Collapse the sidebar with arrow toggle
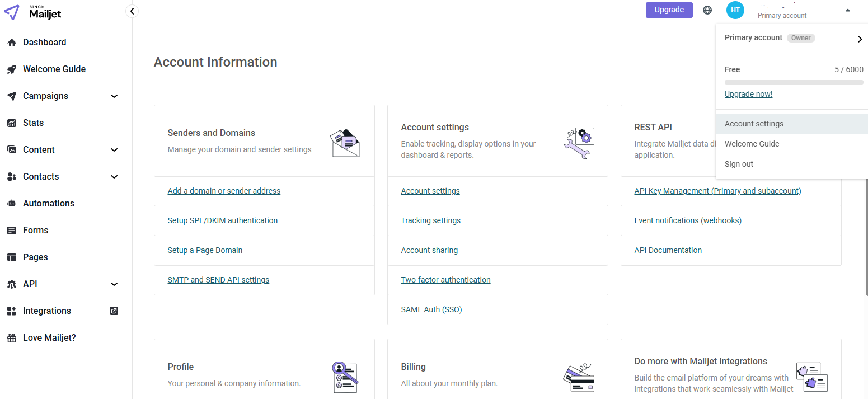 (x=132, y=11)
